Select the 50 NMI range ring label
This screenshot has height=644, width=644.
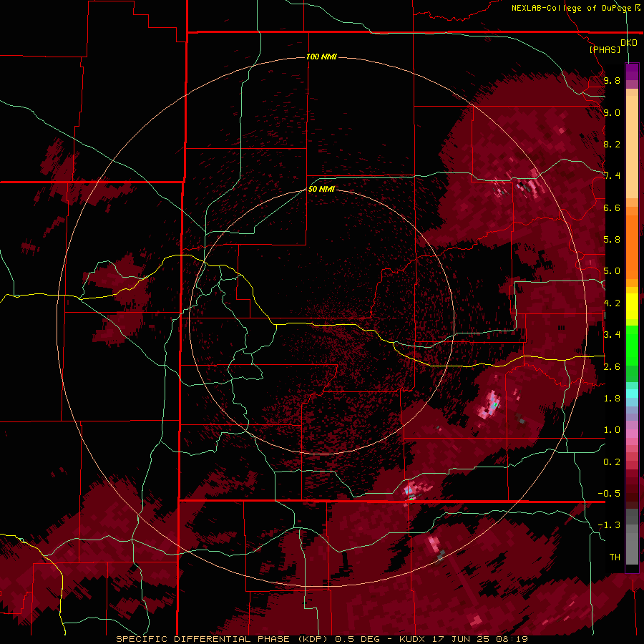[x=321, y=189]
